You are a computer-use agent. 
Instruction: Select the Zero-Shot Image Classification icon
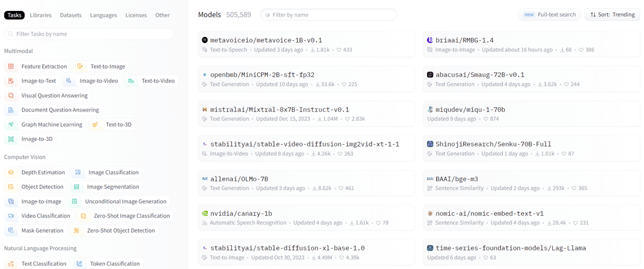[83, 216]
